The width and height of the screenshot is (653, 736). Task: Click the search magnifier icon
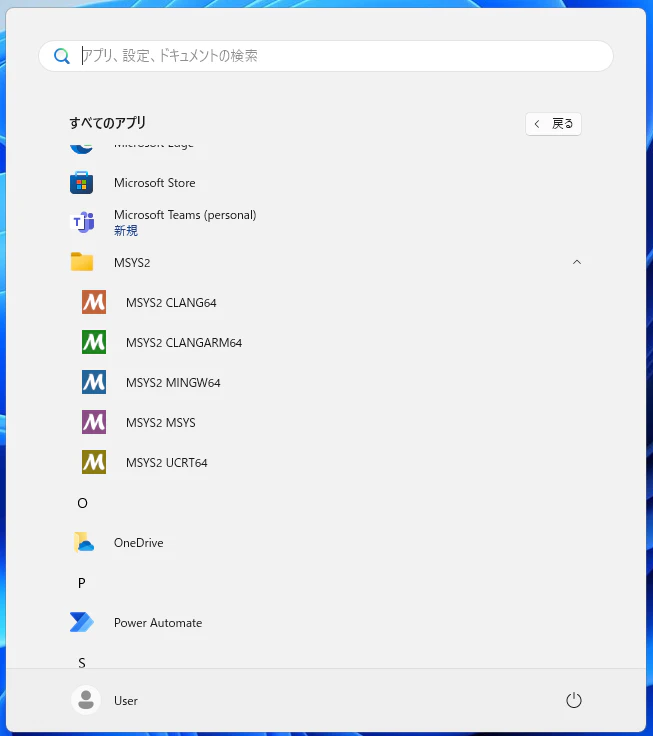coord(61,56)
